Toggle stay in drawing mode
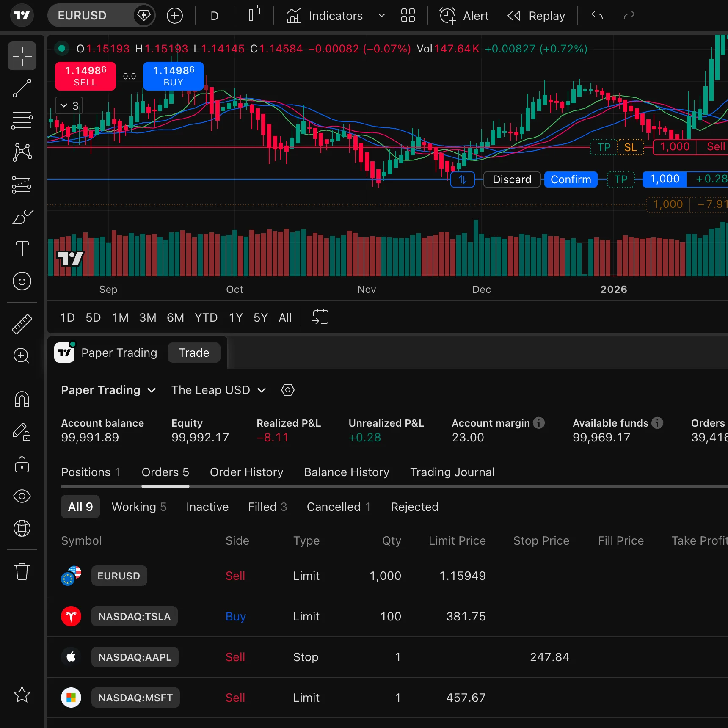 22,432
